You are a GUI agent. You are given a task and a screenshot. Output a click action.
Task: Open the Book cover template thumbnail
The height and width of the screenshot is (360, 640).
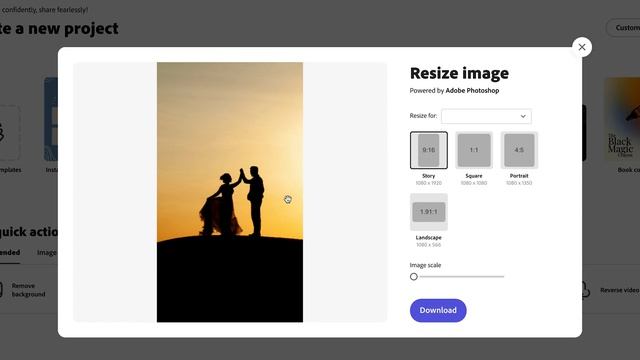click(x=622, y=119)
